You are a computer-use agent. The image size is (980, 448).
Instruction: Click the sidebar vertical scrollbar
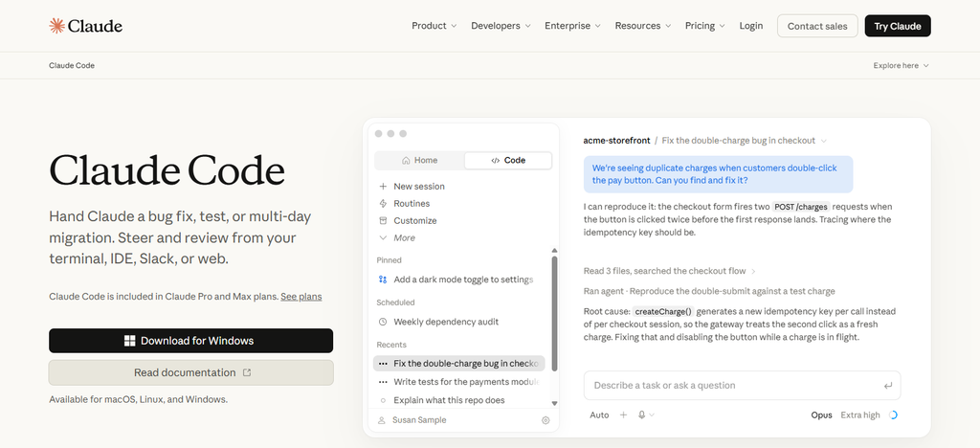[554, 314]
